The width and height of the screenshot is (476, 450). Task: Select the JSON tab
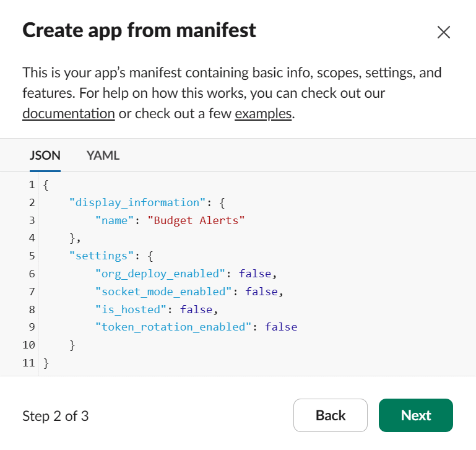tap(45, 155)
